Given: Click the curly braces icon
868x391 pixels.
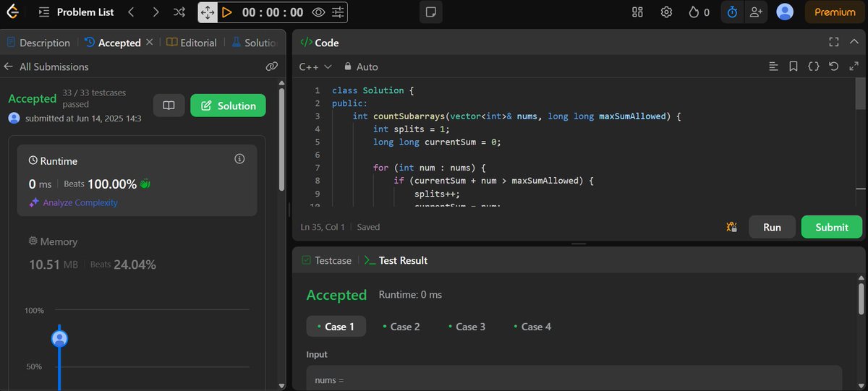Looking at the screenshot, I should pos(813,66).
